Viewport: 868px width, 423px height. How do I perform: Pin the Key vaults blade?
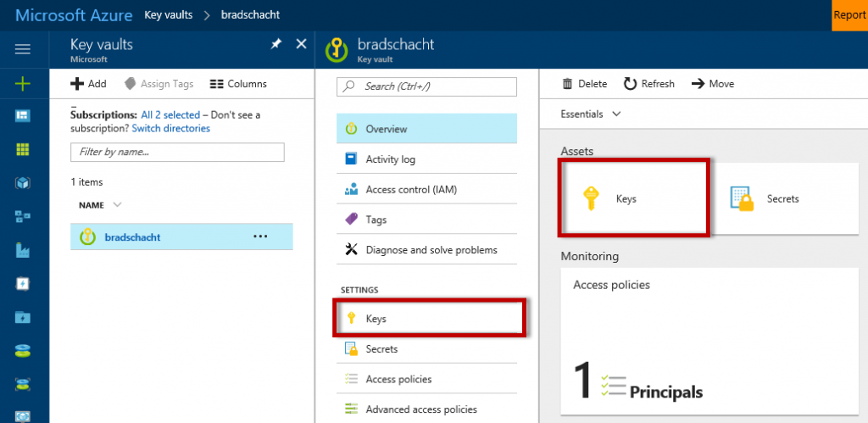tap(275, 44)
